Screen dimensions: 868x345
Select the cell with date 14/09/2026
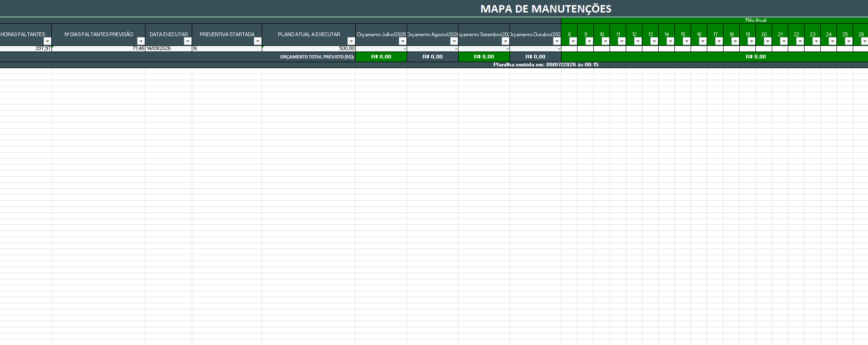coord(169,48)
